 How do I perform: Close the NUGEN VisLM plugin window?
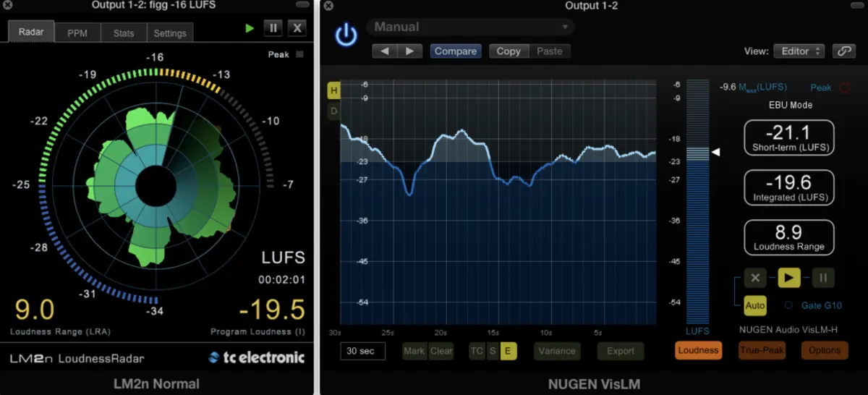[328, 6]
